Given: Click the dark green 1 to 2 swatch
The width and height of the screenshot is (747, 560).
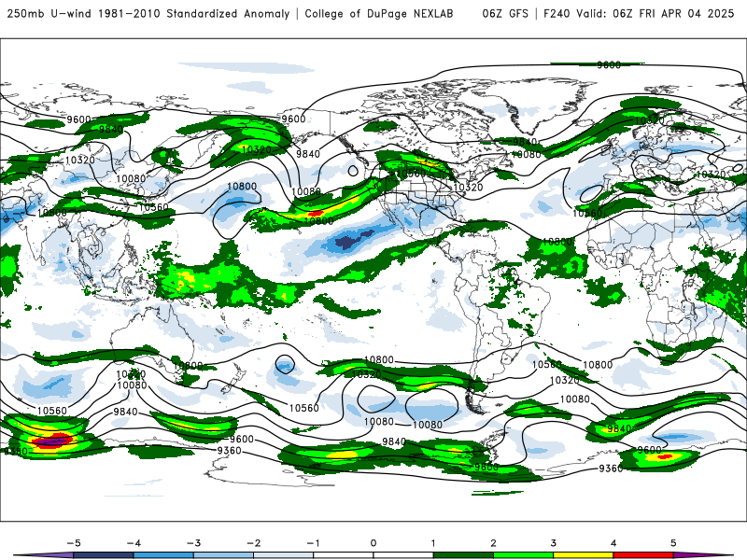Looking at the screenshot, I should coord(463,555).
